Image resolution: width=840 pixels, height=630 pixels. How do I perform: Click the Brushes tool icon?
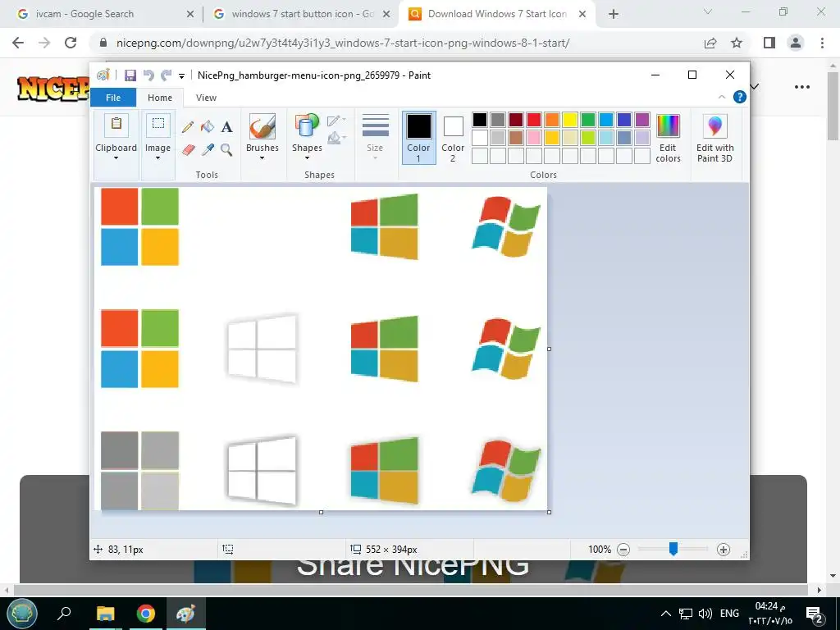tap(262, 126)
